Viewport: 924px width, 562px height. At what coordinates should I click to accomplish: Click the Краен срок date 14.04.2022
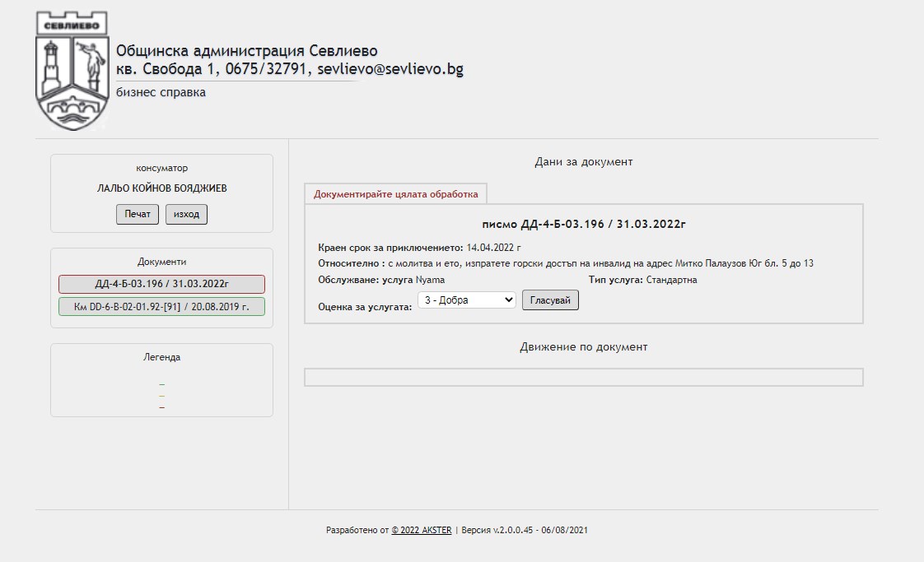[x=493, y=247]
